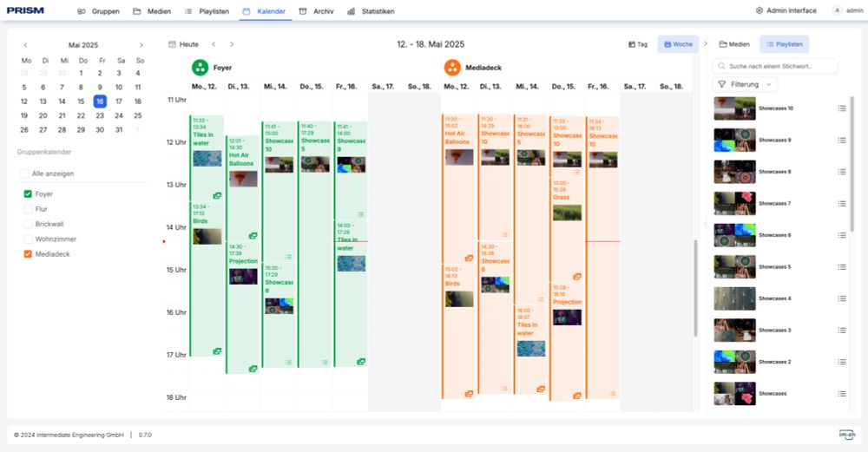Click the Suche nach einem Stichwort field
Viewport: 868px width, 452px height.
[x=775, y=67]
